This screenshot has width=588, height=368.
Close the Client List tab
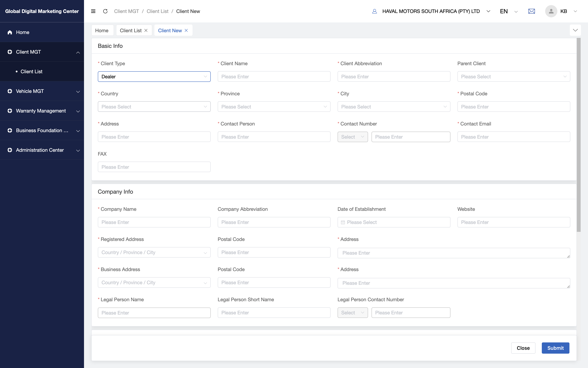pyautogui.click(x=146, y=30)
